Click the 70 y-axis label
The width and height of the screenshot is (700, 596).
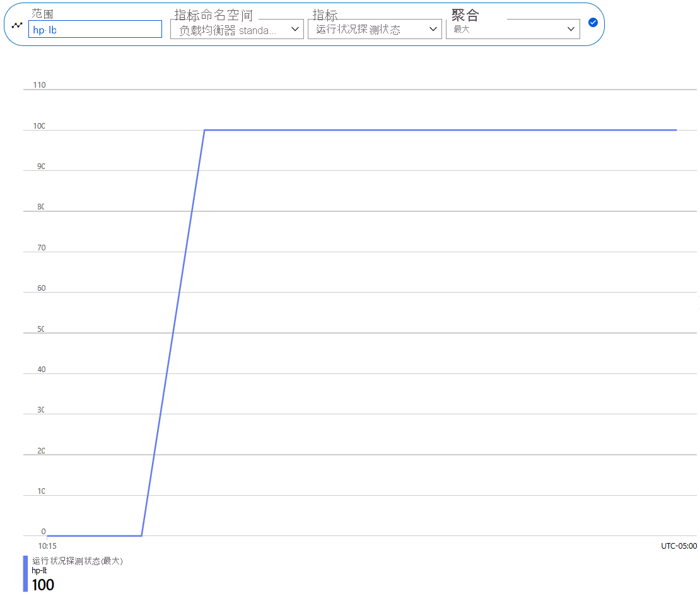coord(41,248)
